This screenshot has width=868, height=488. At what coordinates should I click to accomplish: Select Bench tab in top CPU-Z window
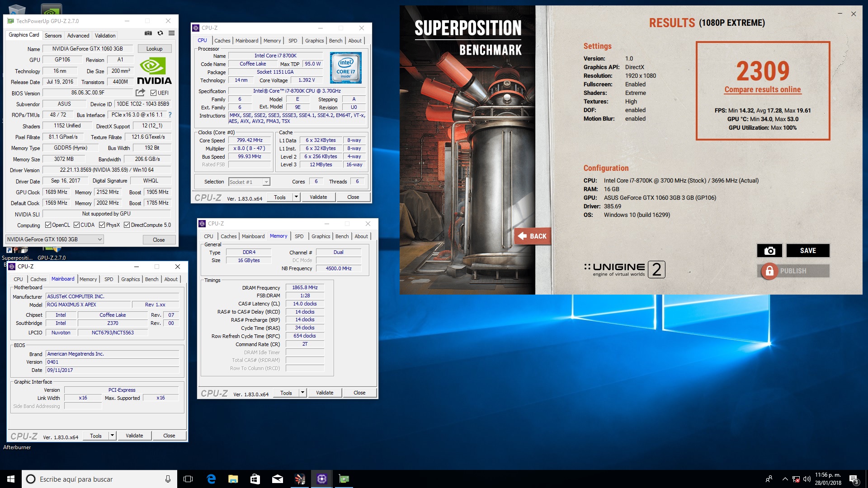(335, 41)
